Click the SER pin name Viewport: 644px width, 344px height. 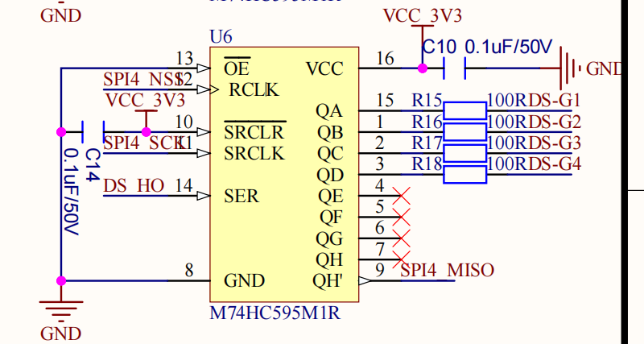(x=242, y=196)
